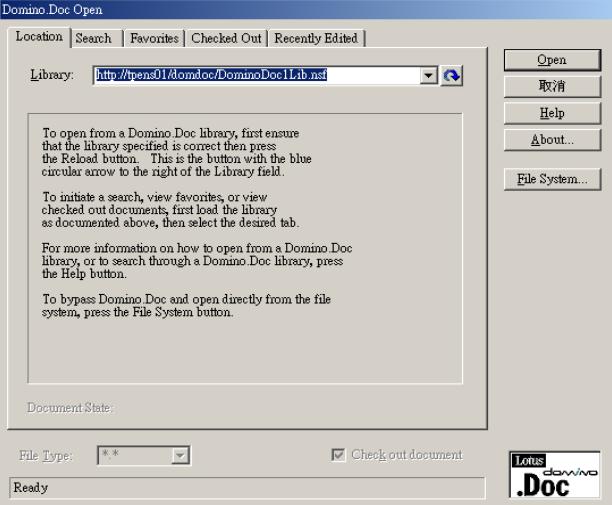Go to the Recently Edited tab

(x=316, y=38)
